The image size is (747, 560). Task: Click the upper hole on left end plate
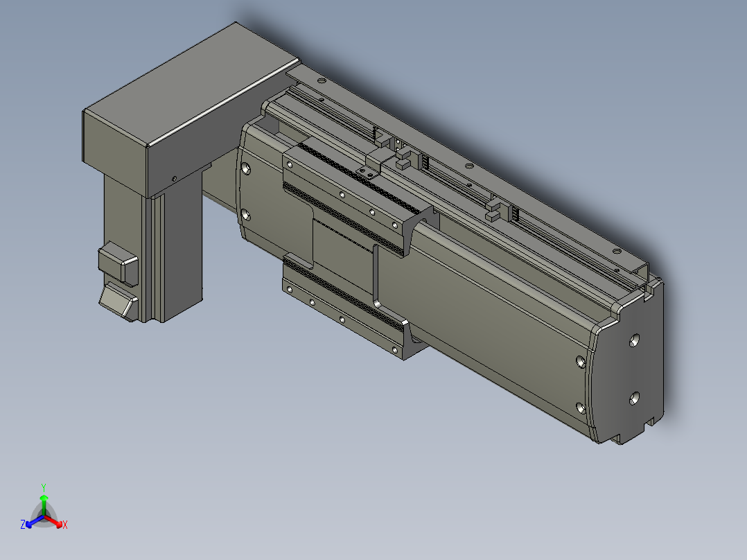point(246,168)
